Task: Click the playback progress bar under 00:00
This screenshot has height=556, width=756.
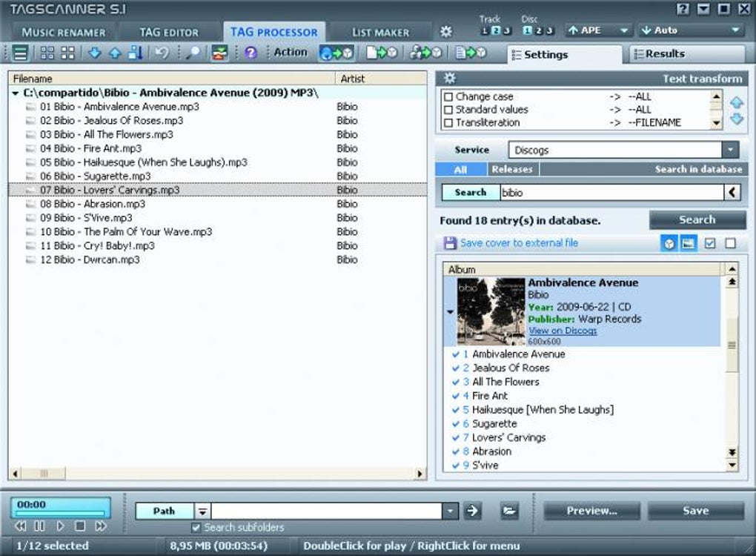Action: click(x=60, y=513)
